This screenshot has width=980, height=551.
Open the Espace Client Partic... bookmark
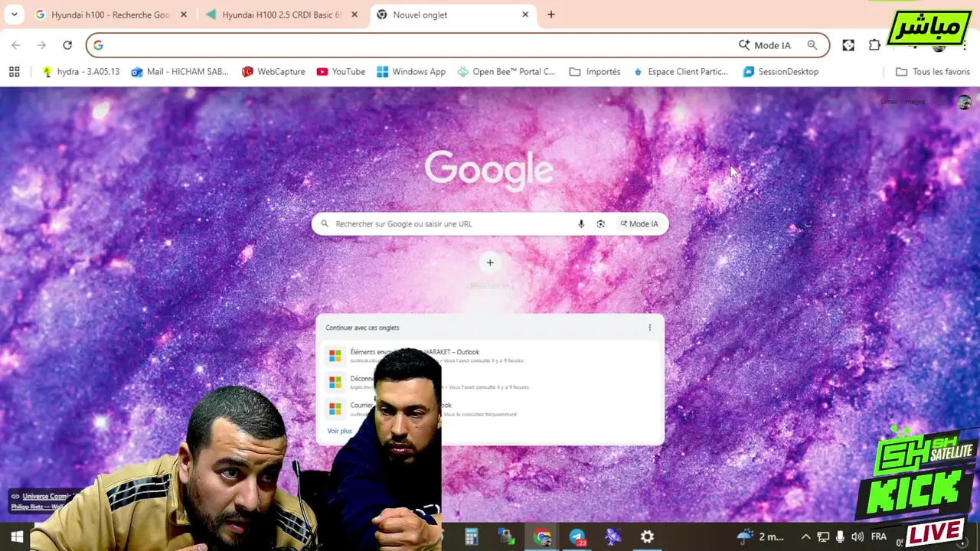tap(681, 72)
